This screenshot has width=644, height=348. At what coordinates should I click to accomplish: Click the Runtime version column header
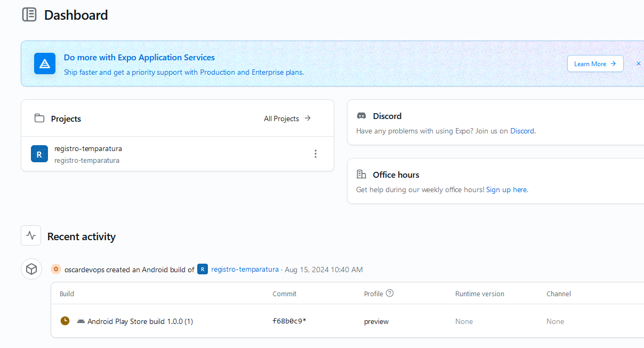coord(480,294)
